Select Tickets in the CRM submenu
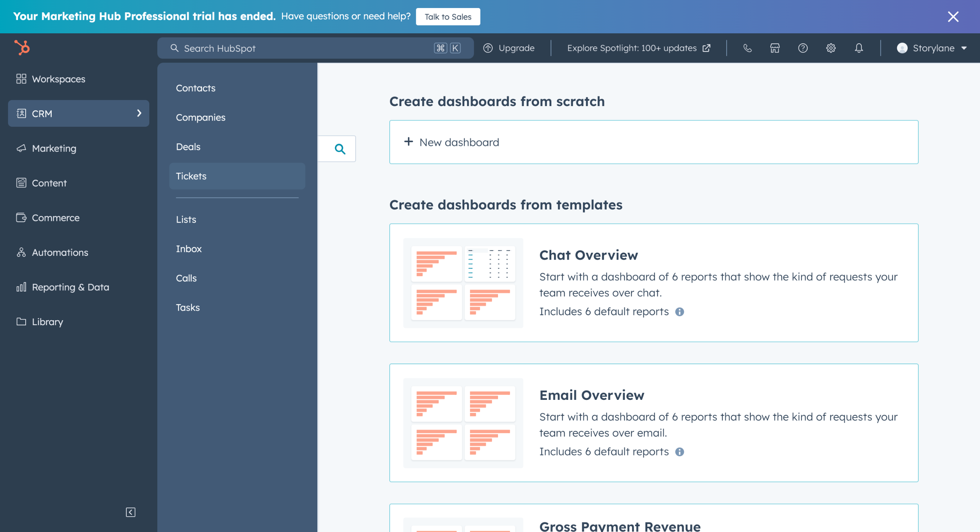This screenshot has height=532, width=980. point(237,176)
